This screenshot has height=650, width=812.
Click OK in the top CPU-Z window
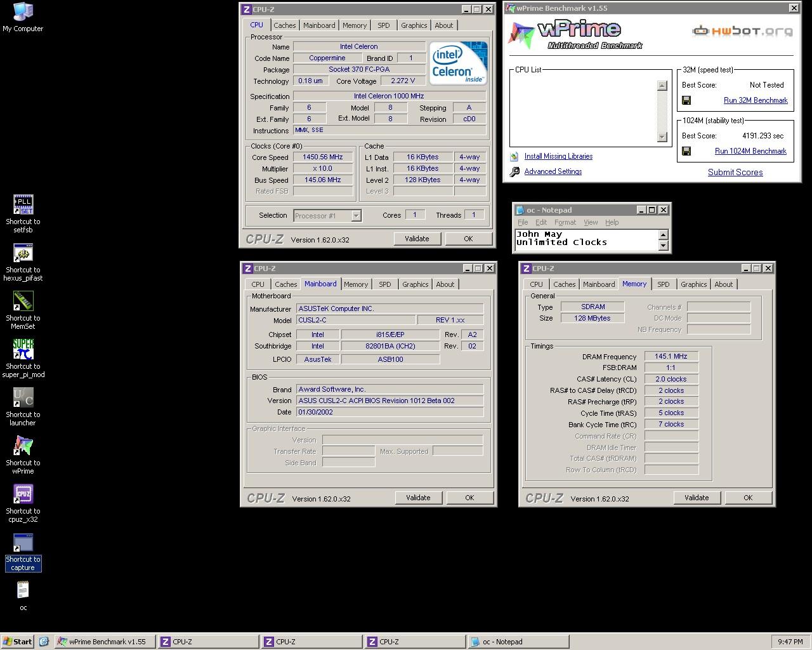(x=468, y=239)
